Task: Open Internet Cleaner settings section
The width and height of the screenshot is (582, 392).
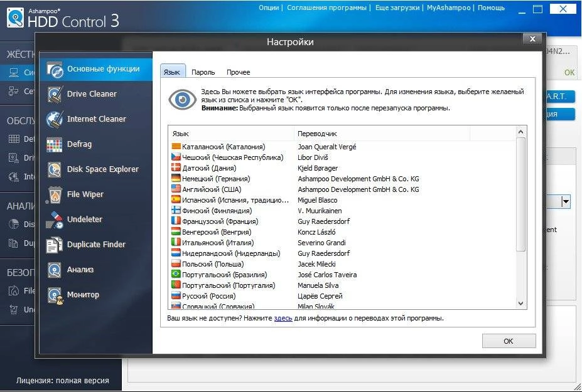Action: tap(96, 119)
